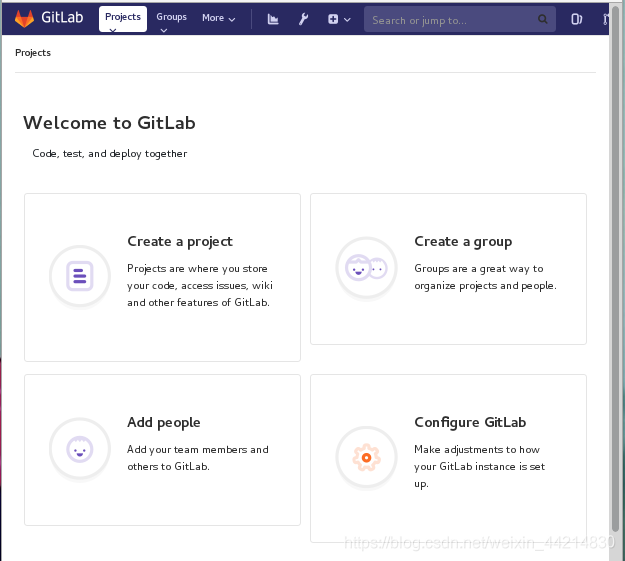
Task: Click the plus New item icon
Action: (x=333, y=19)
